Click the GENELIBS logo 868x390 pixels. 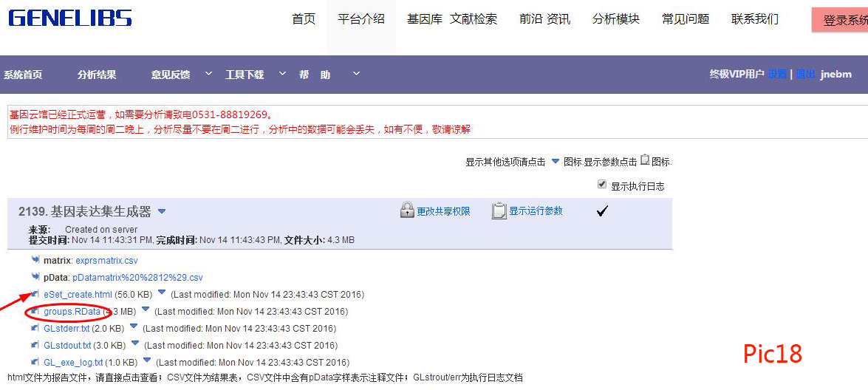[x=70, y=18]
